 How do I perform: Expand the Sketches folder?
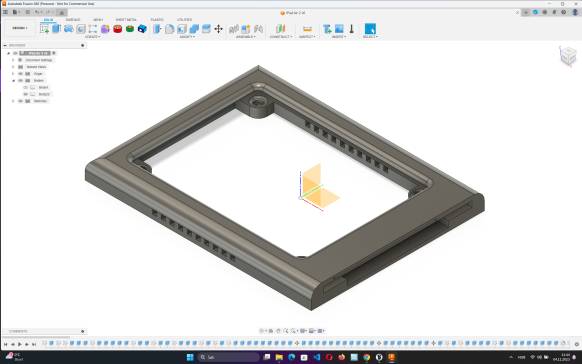[x=13, y=101]
